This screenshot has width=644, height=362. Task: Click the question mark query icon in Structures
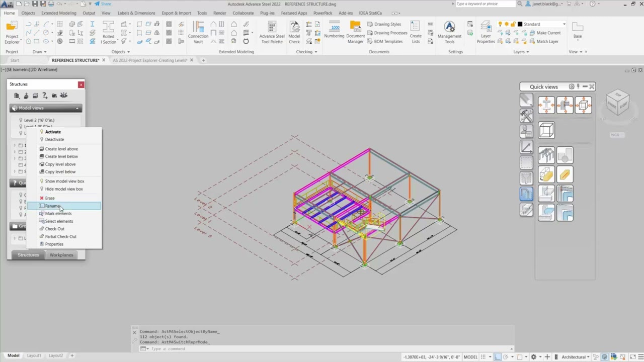(45, 96)
